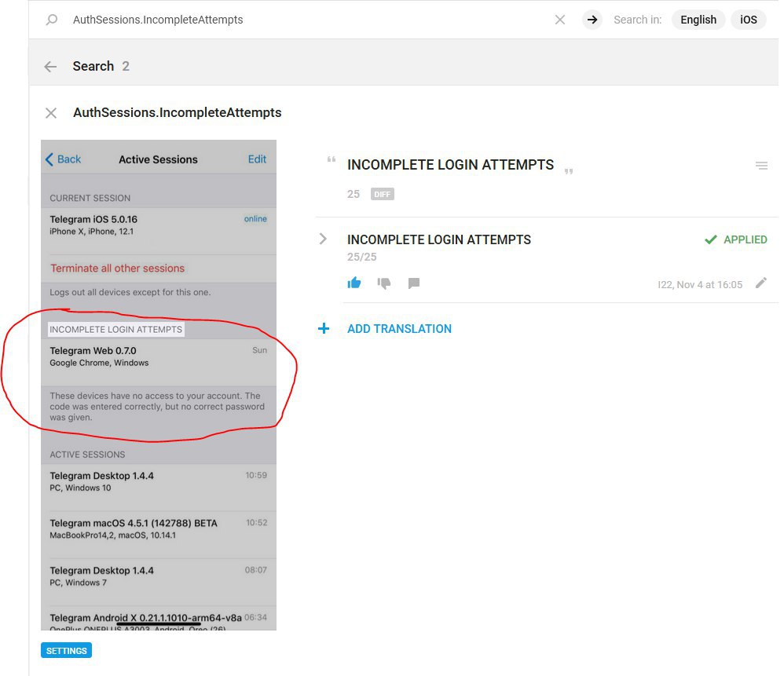Image resolution: width=784 pixels, height=676 pixels.
Task: Click the blue SETTINGS button
Action: point(67,651)
